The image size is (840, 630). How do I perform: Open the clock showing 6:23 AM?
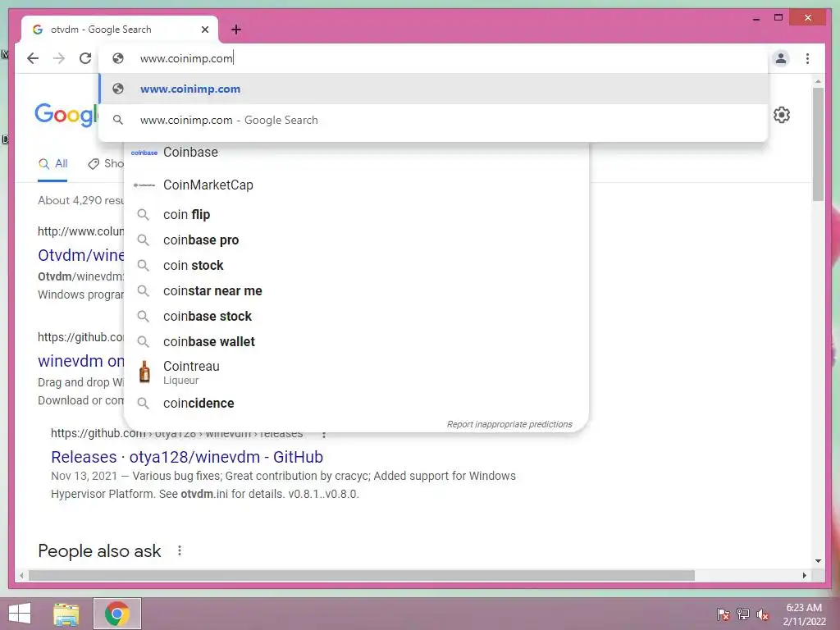(804, 614)
